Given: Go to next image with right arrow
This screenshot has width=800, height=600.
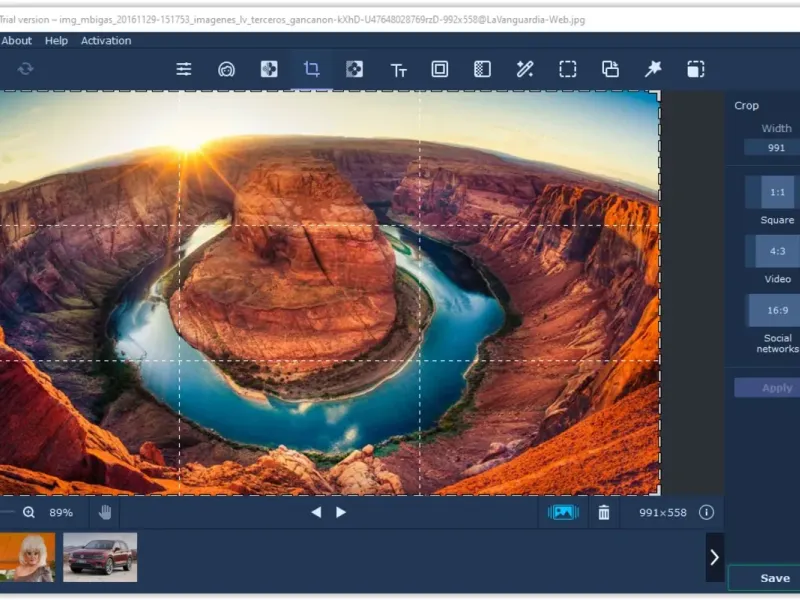Looking at the screenshot, I should (x=341, y=512).
